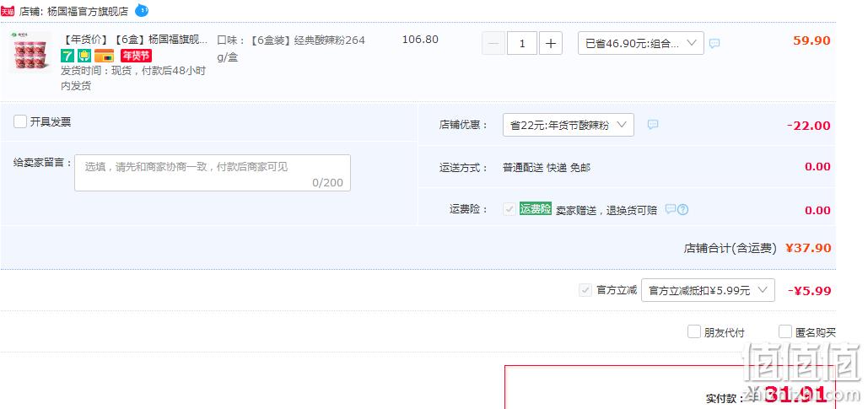Click the yellow guarantee badge icon

[84, 56]
